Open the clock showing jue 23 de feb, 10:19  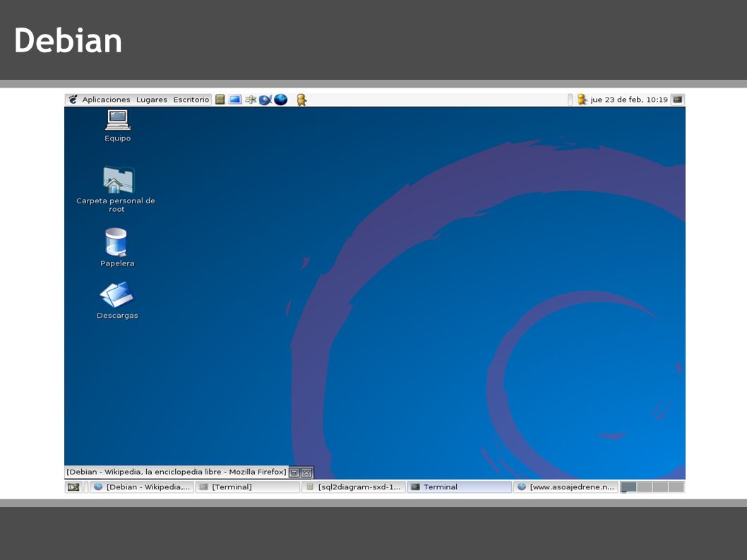(x=629, y=100)
